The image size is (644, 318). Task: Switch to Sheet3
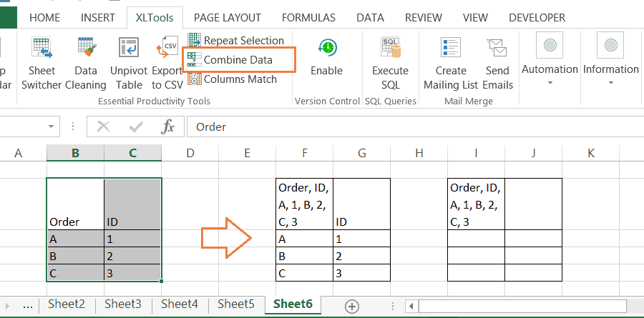123,304
